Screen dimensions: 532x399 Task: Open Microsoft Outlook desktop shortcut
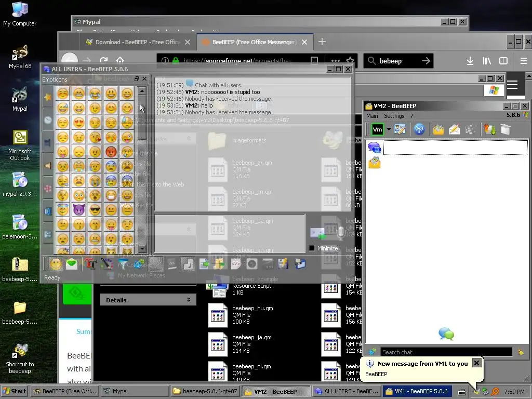pos(20,145)
